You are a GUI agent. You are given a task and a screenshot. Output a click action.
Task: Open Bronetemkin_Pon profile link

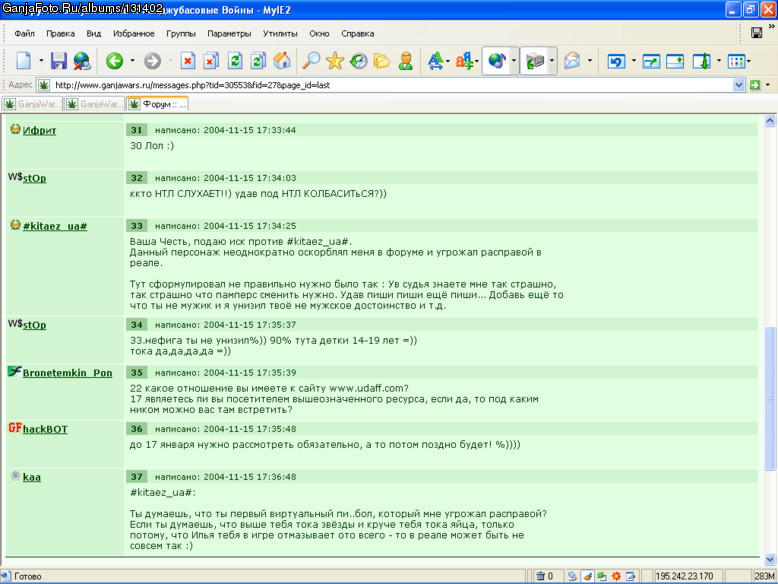pyautogui.click(x=67, y=373)
